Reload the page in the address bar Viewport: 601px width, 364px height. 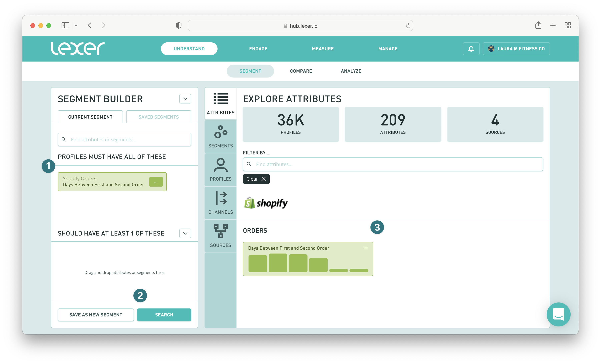click(x=408, y=26)
